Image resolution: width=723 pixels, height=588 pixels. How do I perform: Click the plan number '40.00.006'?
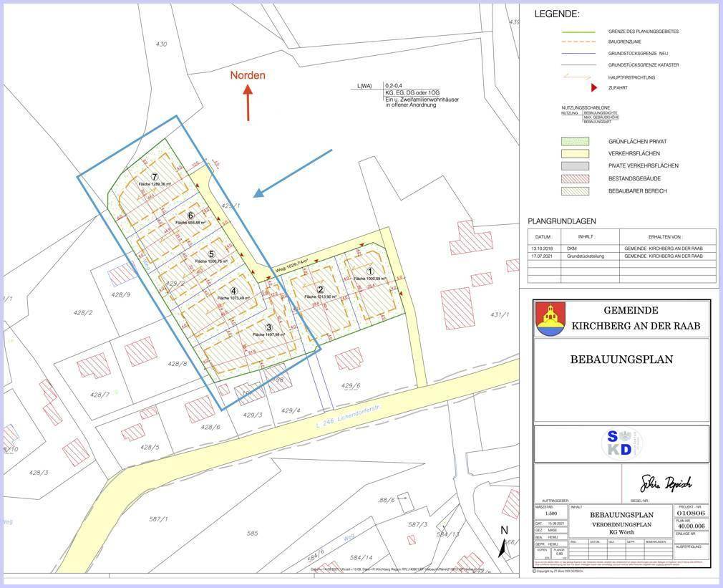691,526
